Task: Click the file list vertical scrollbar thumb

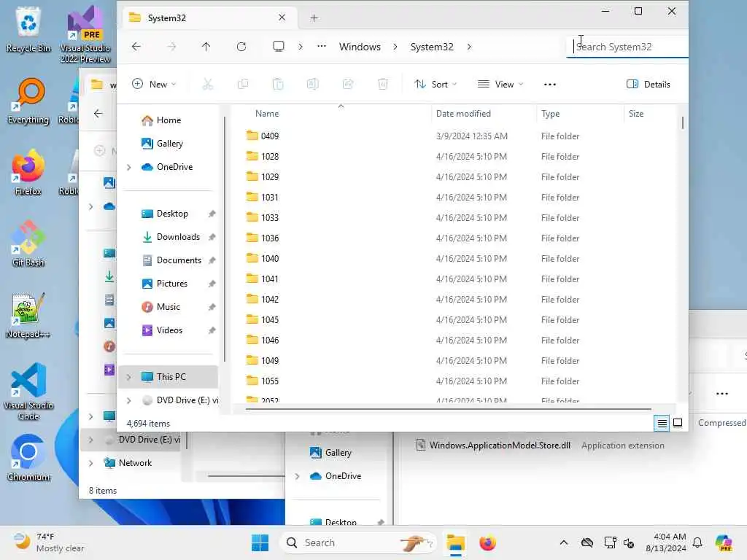Action: [x=683, y=122]
